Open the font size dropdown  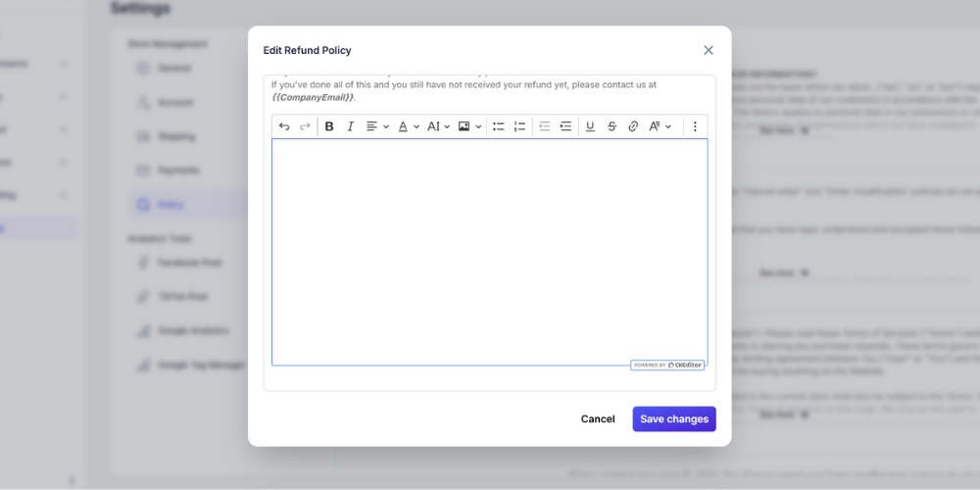click(439, 126)
